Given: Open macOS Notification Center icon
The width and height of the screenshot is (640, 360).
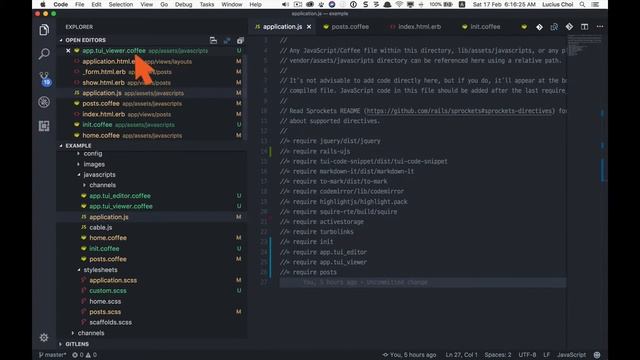Looking at the screenshot, I should click(x=596, y=4).
